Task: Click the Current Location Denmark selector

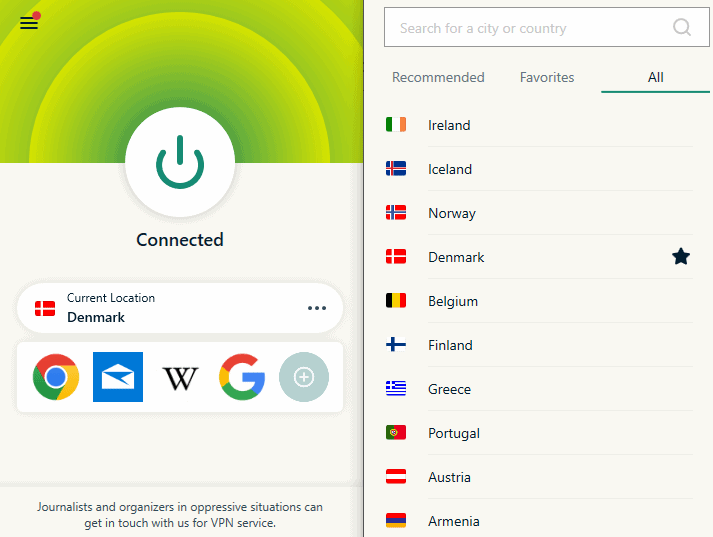Action: (x=180, y=308)
